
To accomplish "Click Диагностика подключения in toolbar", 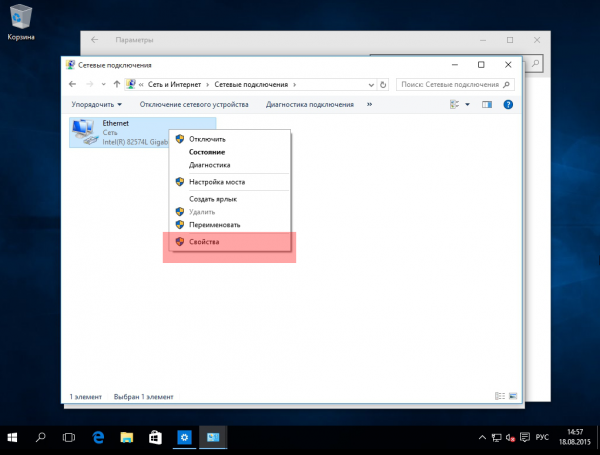I will coord(310,104).
